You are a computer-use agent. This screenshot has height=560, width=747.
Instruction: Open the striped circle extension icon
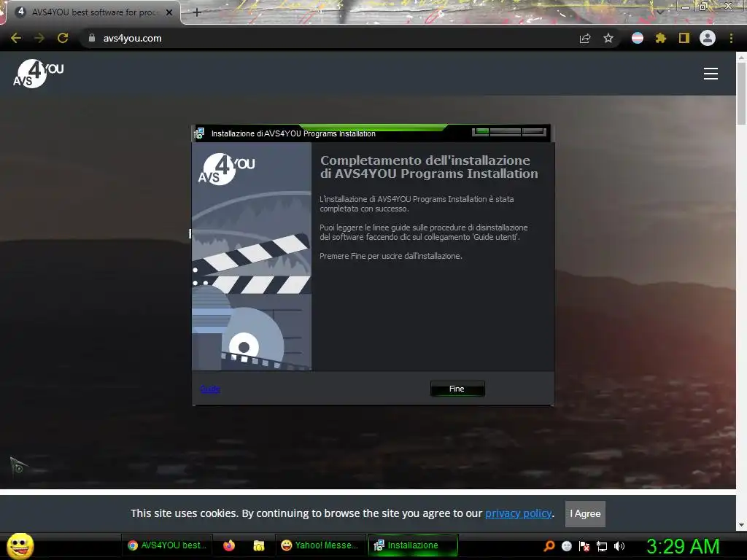pyautogui.click(x=638, y=38)
